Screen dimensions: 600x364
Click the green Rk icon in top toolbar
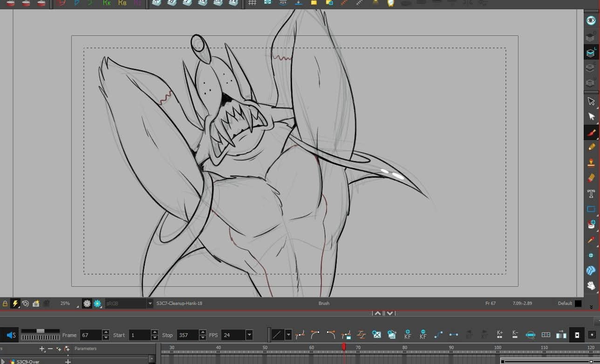coord(107,2)
